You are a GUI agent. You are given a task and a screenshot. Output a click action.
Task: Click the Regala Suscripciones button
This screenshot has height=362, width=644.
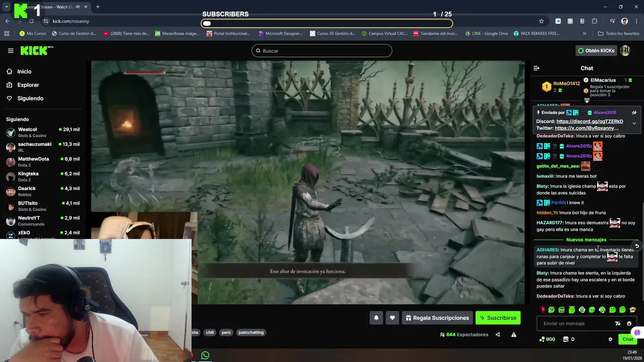point(437,318)
